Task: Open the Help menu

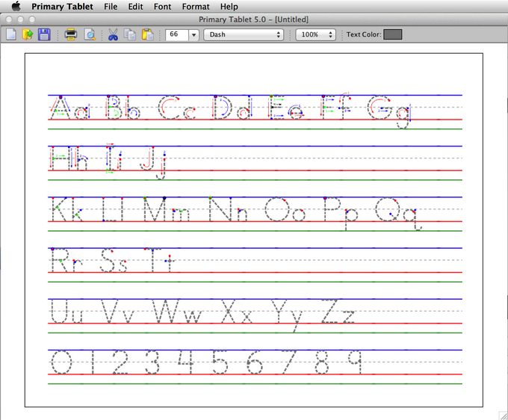Action: pyautogui.click(x=229, y=6)
